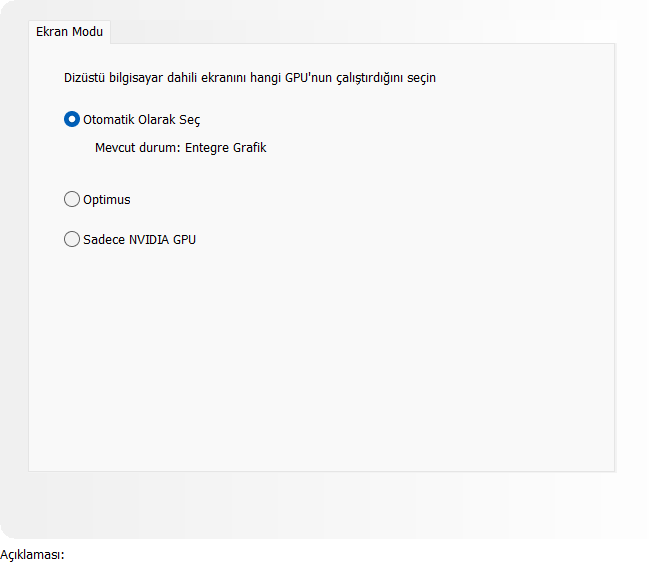Select the Otomatik Olarak Seç radio button
649x566 pixels.
click(x=72, y=119)
